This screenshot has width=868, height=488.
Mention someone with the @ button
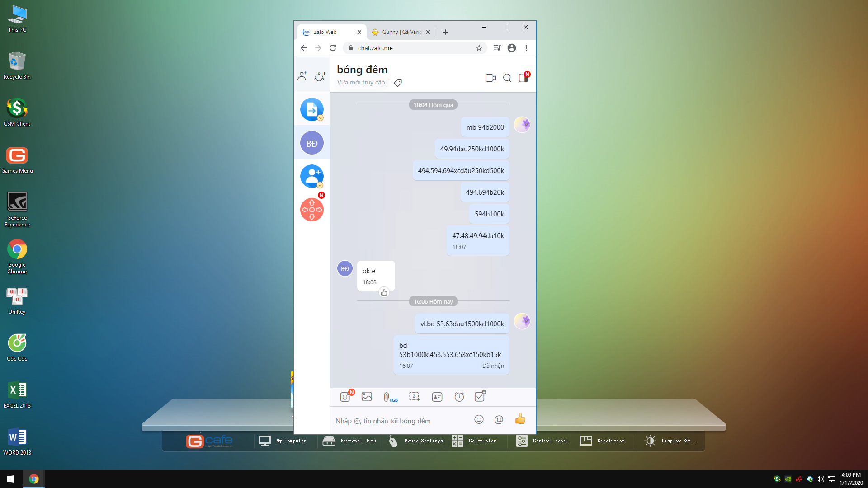499,419
